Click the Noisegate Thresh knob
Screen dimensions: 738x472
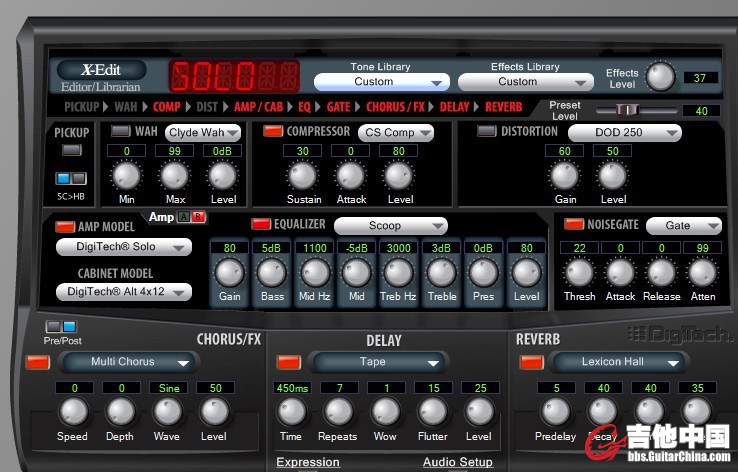pos(579,272)
